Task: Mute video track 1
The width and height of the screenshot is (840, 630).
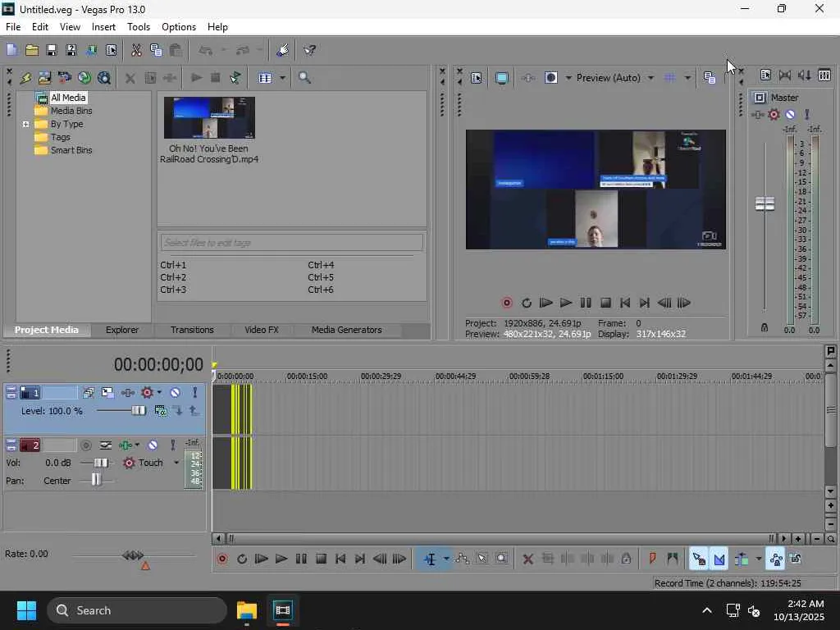Action: pos(176,393)
